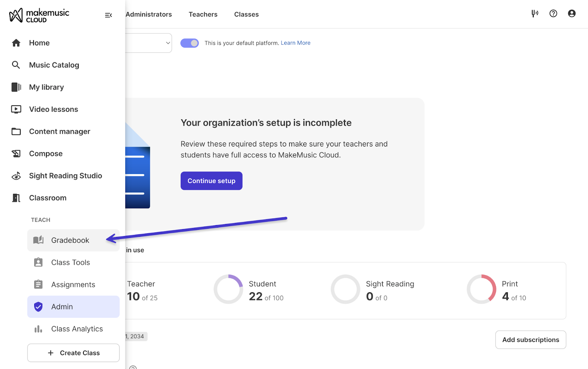Open the tuner icon in header
588x369 pixels.
tap(535, 14)
